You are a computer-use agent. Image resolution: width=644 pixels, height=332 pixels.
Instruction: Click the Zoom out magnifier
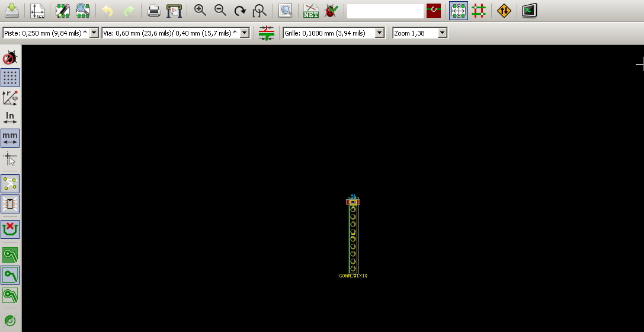click(220, 10)
